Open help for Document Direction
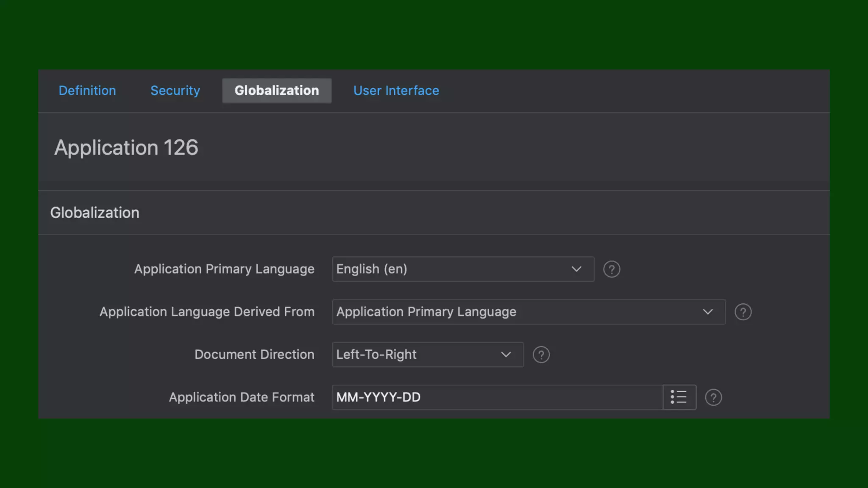868x488 pixels. (541, 355)
